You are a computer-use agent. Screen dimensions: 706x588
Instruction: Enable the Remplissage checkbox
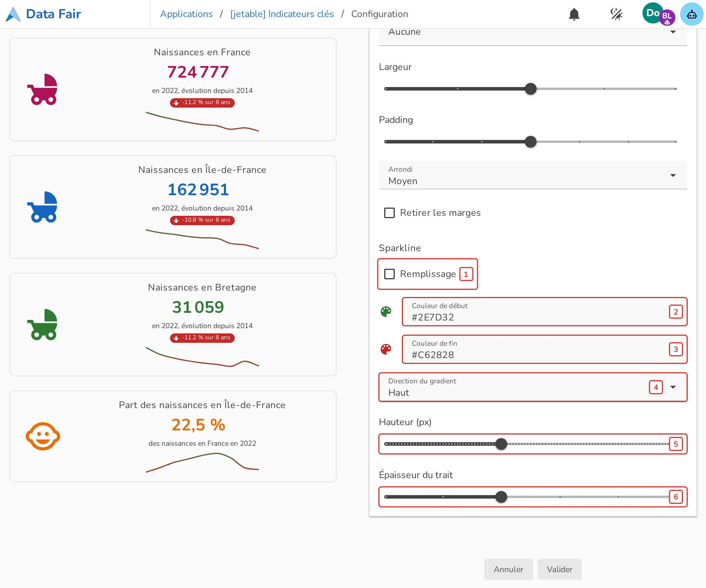389,274
